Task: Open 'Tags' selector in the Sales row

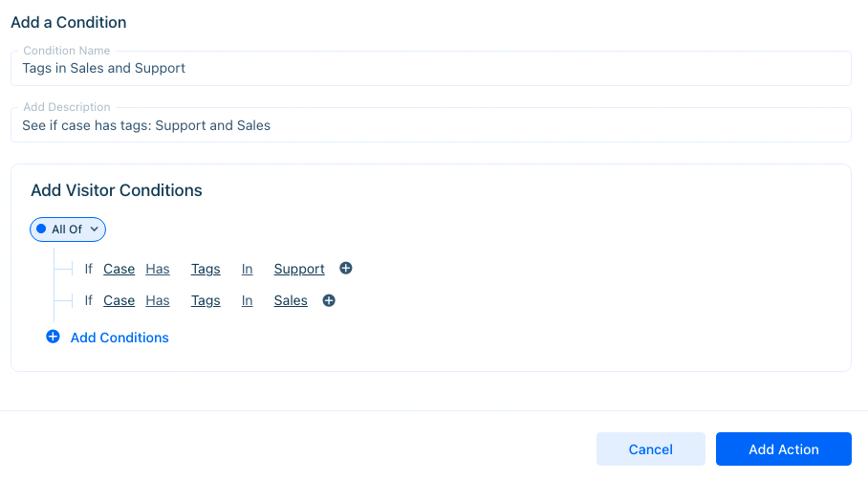Action: 206,300
